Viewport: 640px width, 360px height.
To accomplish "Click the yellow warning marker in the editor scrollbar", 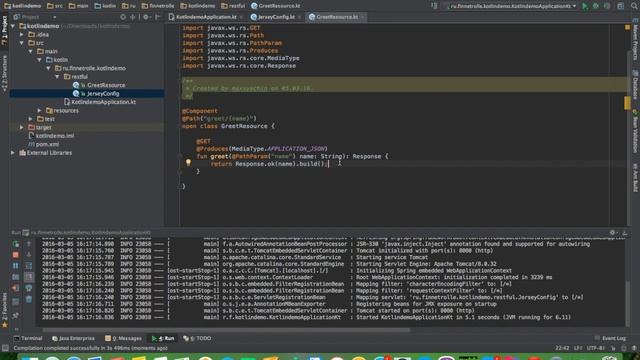I will point(627,102).
